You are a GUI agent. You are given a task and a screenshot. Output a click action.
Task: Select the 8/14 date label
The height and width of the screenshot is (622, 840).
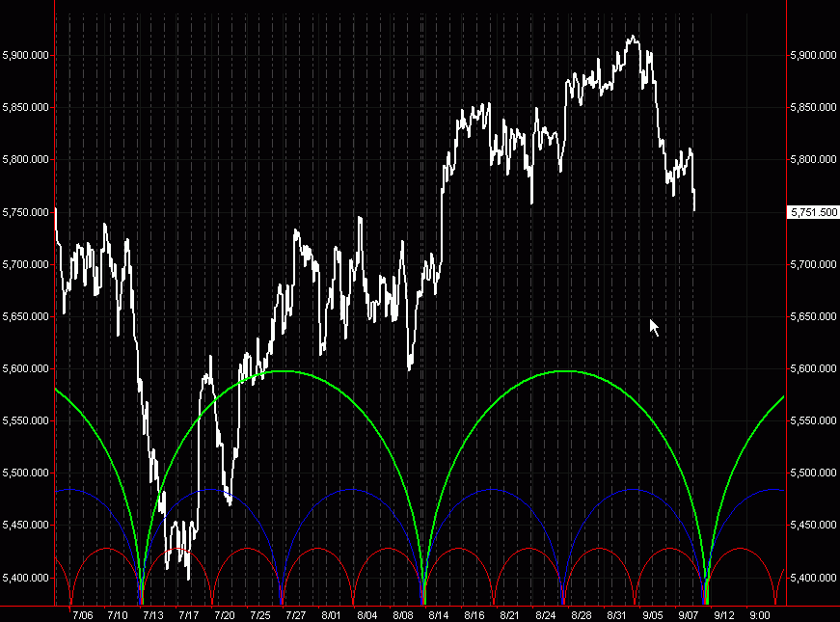pos(438,615)
